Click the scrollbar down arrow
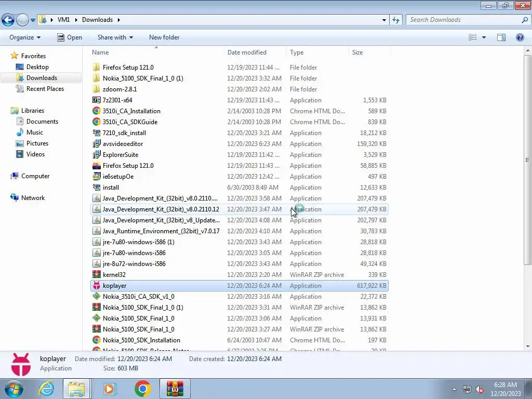 [x=527, y=347]
